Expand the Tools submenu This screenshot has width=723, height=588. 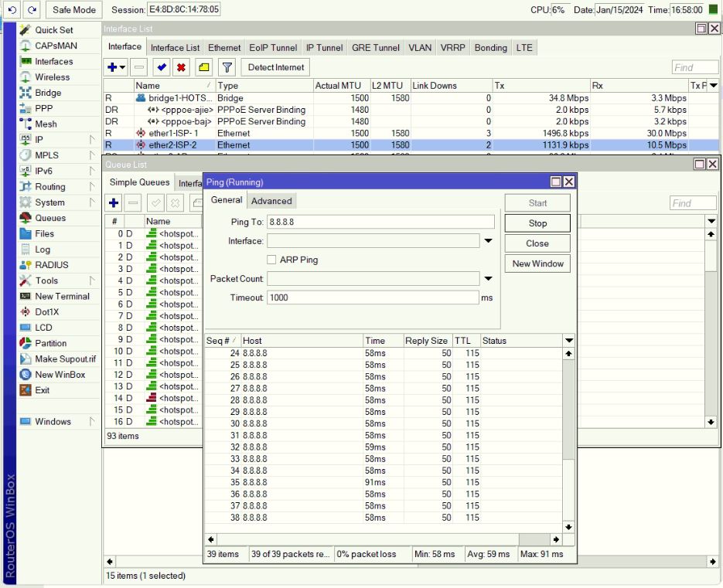click(92, 280)
